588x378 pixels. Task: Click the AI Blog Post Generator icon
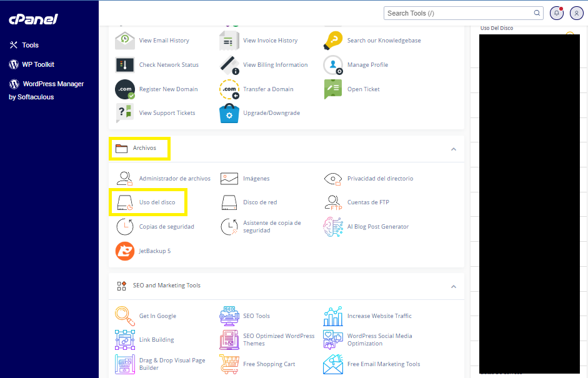333,227
